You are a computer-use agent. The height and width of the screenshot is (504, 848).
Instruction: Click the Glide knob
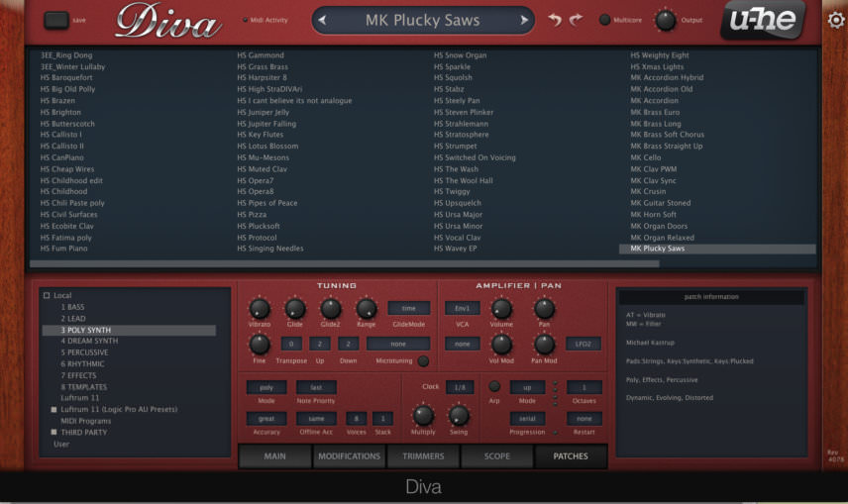click(x=295, y=309)
